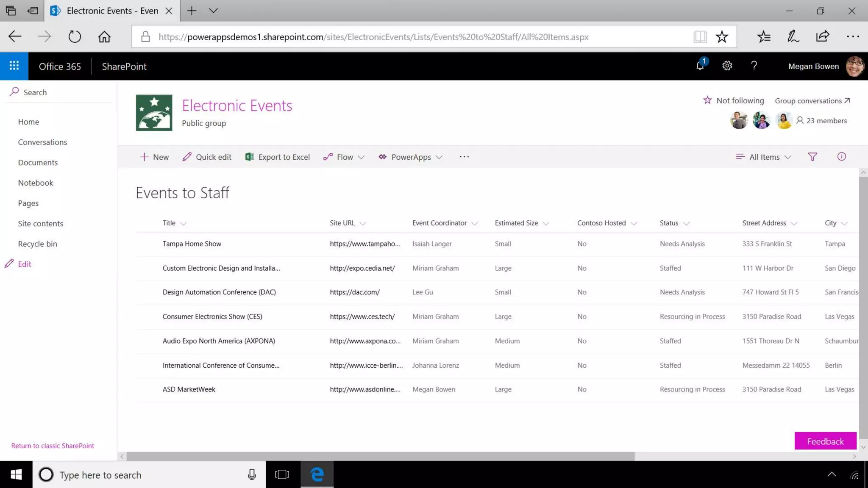The width and height of the screenshot is (868, 488).
Task: Toggle reading view icon in address bar
Action: click(x=700, y=37)
